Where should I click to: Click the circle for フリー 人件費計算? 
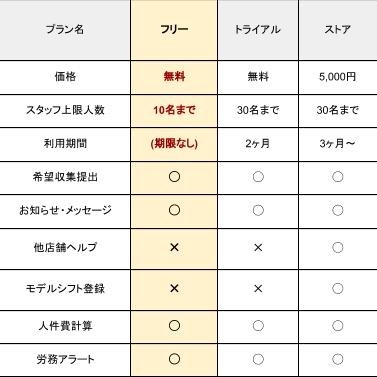174,326
